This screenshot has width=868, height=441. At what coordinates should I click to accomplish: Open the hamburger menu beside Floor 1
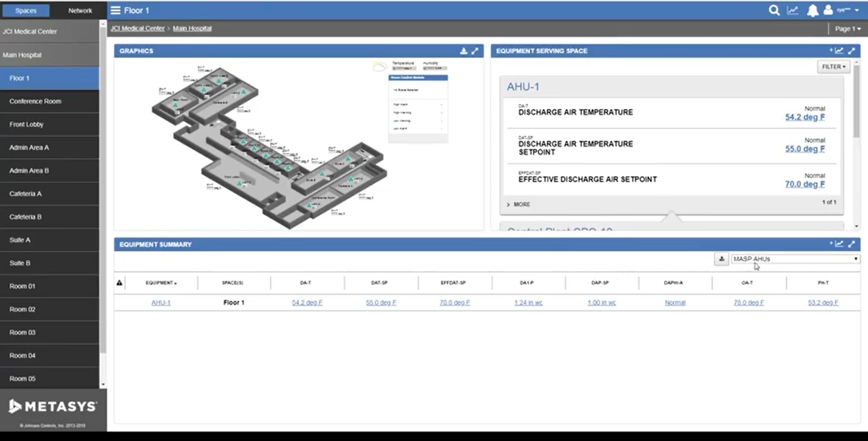point(115,10)
